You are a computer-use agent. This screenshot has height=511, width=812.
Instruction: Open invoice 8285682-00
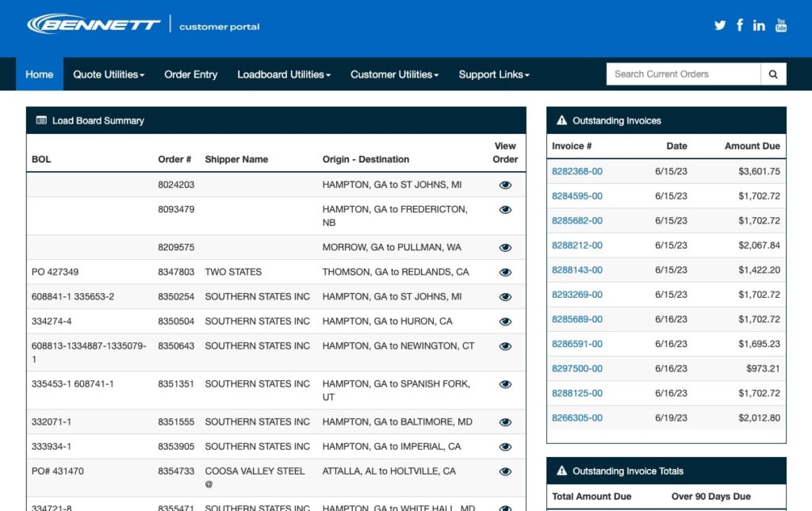click(577, 221)
